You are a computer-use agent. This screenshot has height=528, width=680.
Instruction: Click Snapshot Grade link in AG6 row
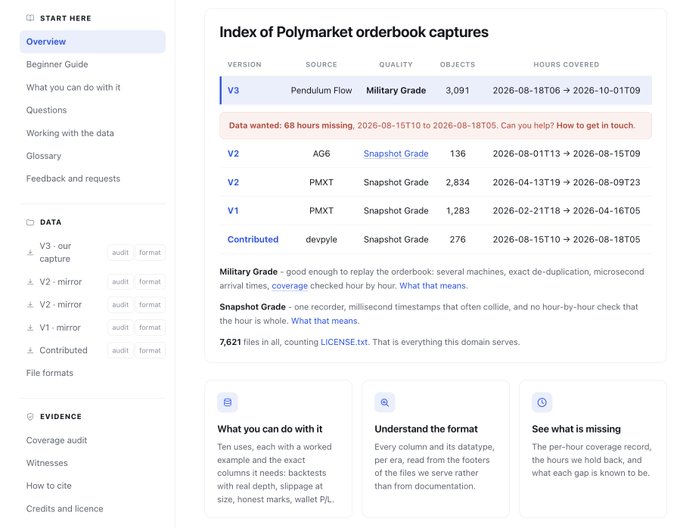[396, 153]
